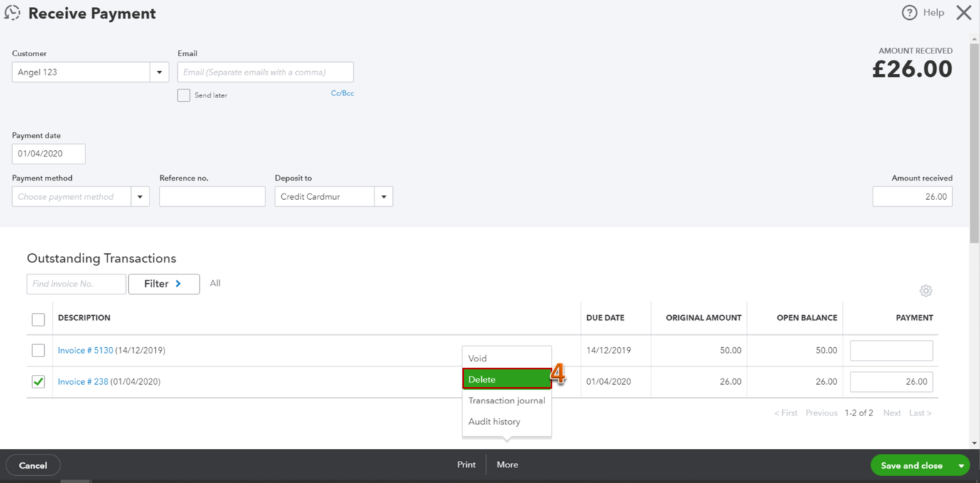Screen dimensions: 980x483
Task: Select the header checkbox to select all transactions
Action: [x=38, y=319]
